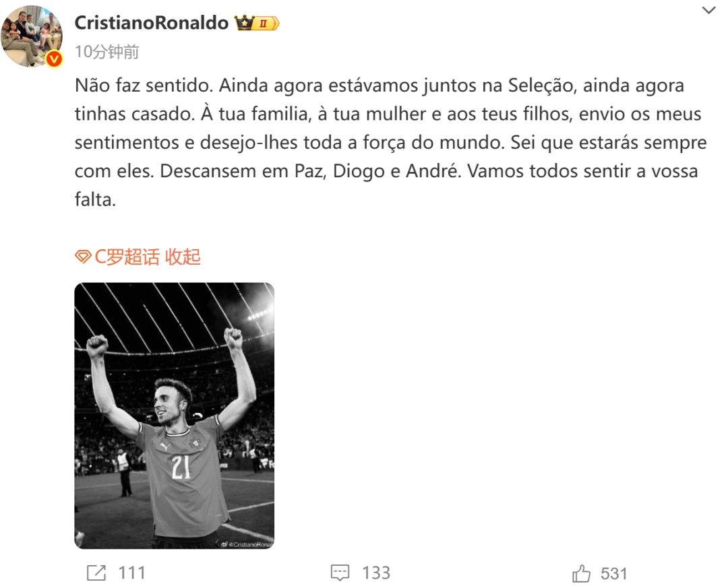Viewport: 728px width, 586px height.
Task: Toggle the thumbs-up like icon
Action: (581, 573)
